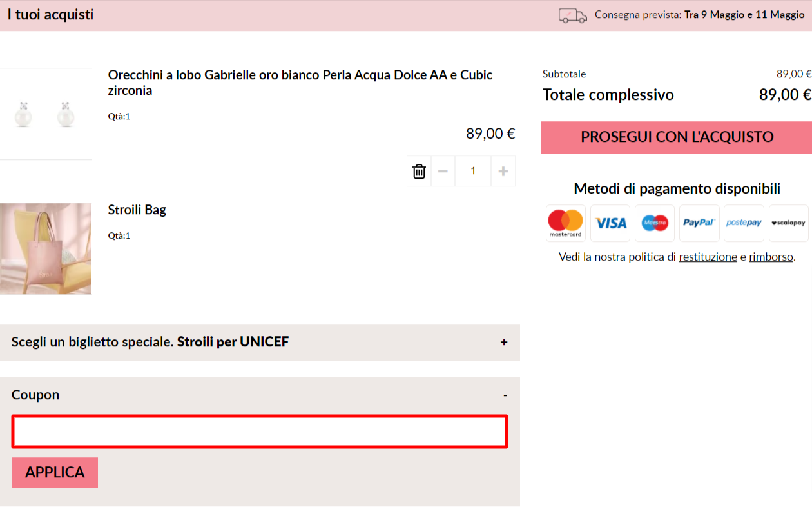812x507 pixels.
Task: Open the pearl earrings product thumbnail
Action: 46,114
